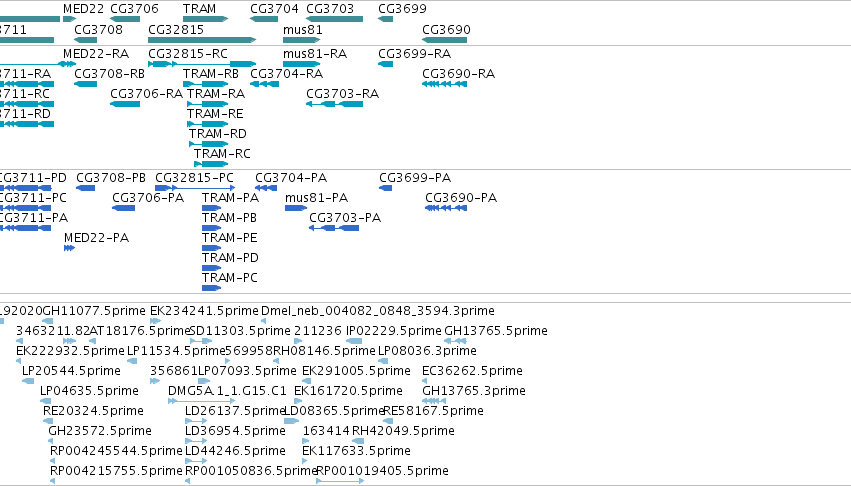
Task: Click the SD11303.5prime EST label
Action: pyautogui.click(x=240, y=331)
